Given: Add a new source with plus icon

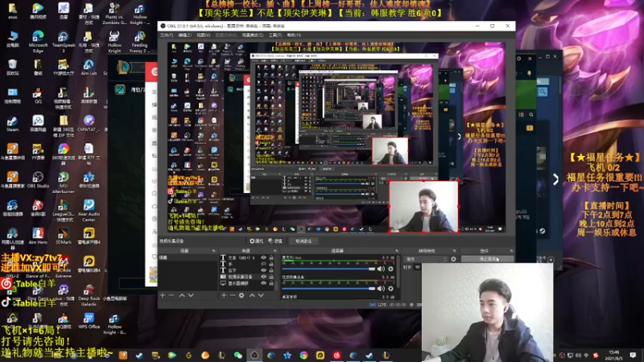Looking at the screenshot, I should 224,295.
